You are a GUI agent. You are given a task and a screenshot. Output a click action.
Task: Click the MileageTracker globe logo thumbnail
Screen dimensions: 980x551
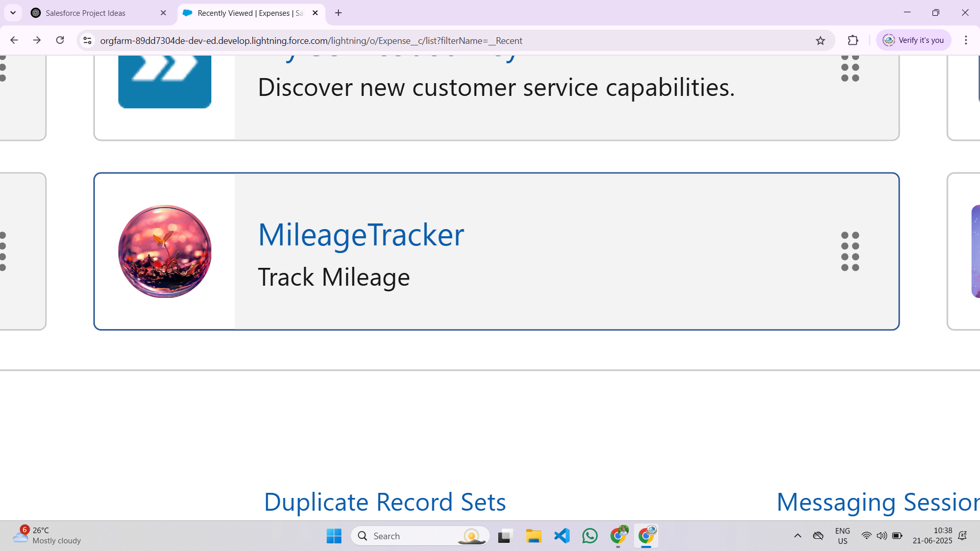(164, 252)
